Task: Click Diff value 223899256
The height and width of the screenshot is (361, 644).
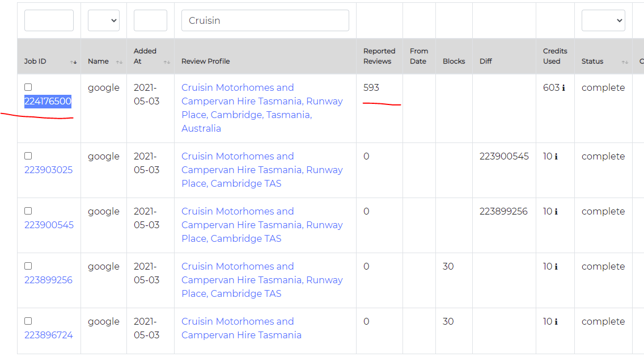Action: pos(503,211)
